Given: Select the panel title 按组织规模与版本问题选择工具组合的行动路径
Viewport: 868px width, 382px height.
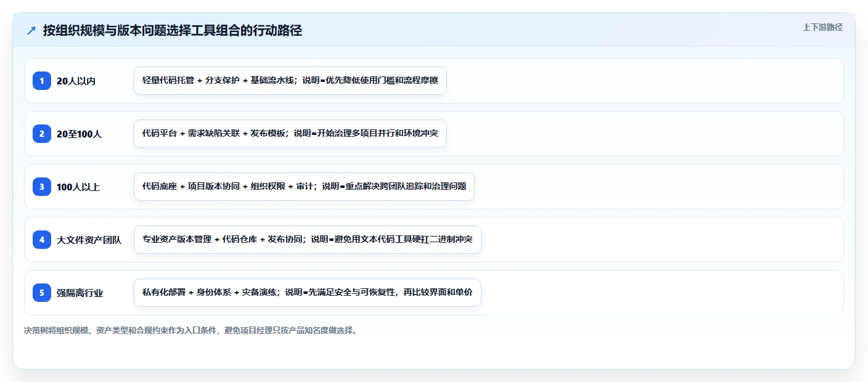Looking at the screenshot, I should click(173, 31).
